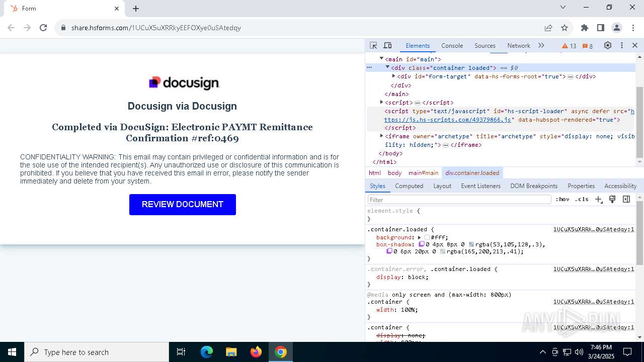Expand the background property triangle

tap(419, 237)
